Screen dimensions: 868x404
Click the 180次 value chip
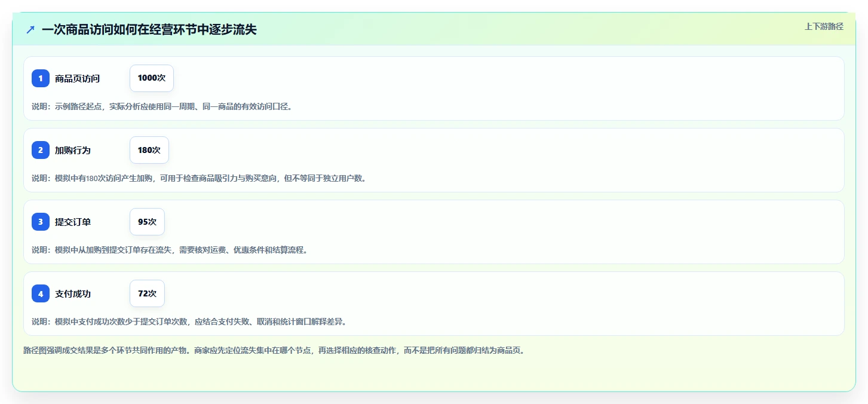[149, 150]
